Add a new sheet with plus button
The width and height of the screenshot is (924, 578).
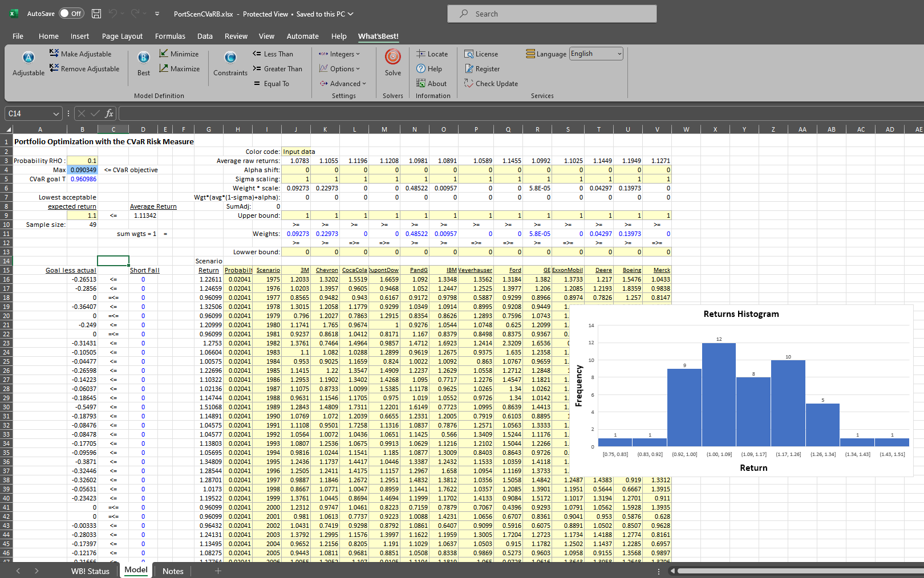[x=218, y=571]
